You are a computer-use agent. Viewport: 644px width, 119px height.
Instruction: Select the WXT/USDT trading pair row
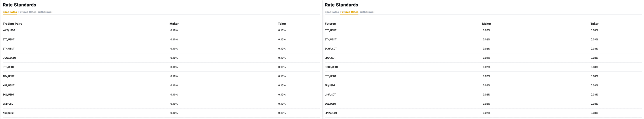(x=9, y=31)
